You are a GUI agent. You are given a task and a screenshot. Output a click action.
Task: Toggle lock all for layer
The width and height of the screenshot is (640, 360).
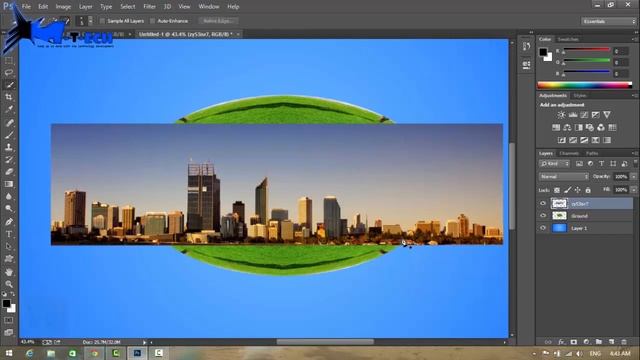(588, 190)
